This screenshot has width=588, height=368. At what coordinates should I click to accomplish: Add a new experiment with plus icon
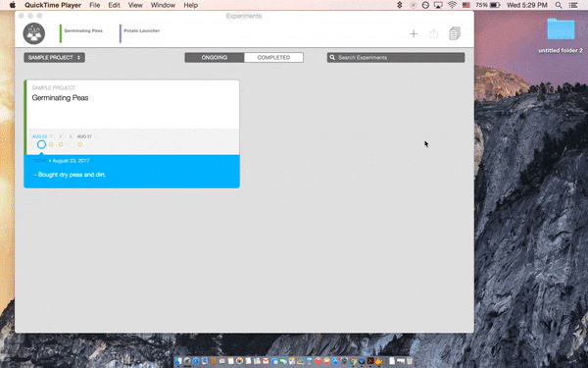point(414,33)
